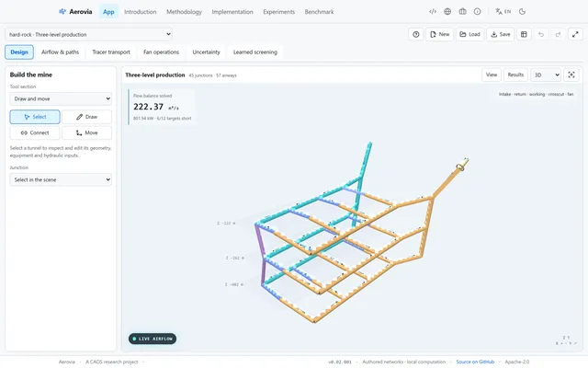Open the Junction Select in the scene dropdown
588x368 pixels.
[61, 179]
